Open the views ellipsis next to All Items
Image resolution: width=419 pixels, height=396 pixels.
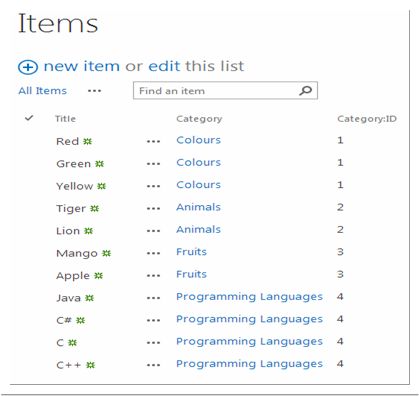(94, 91)
